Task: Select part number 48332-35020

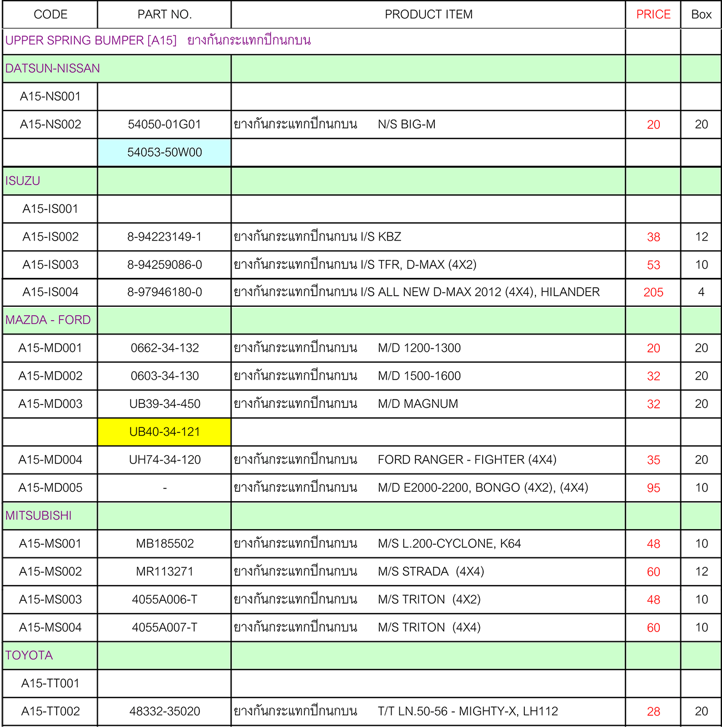Action: [x=164, y=711]
